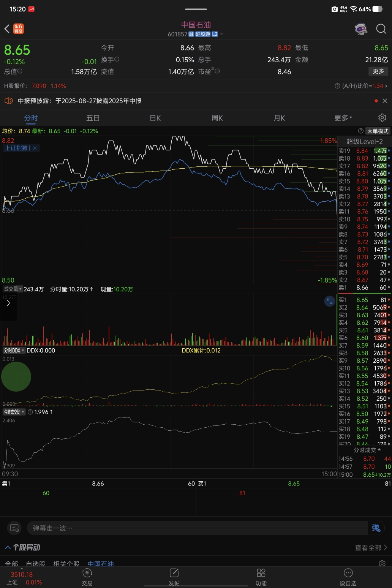Tap the A/H比价 help icon
Screen dimensions: 392x588
337,86
